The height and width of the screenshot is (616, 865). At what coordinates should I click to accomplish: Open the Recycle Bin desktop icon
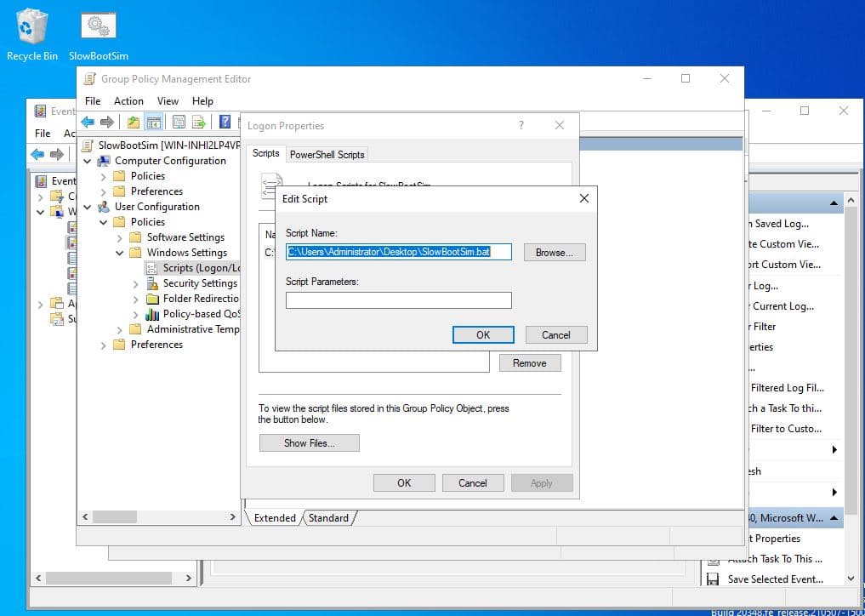point(32,34)
